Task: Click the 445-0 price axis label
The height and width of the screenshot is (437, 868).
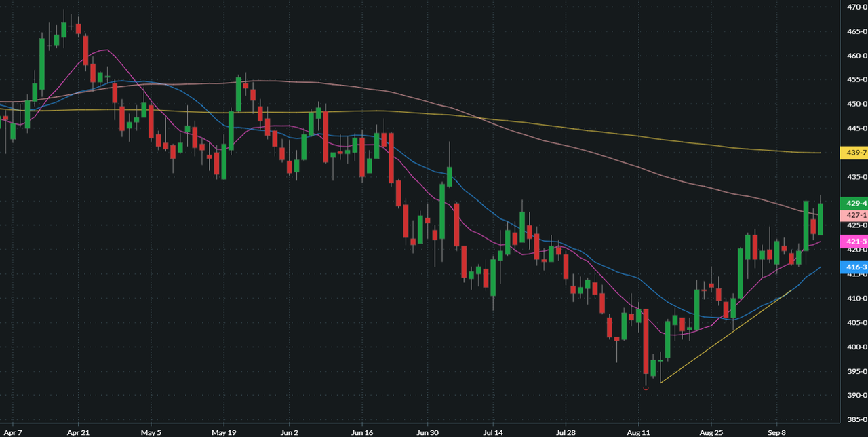Action: [857, 128]
